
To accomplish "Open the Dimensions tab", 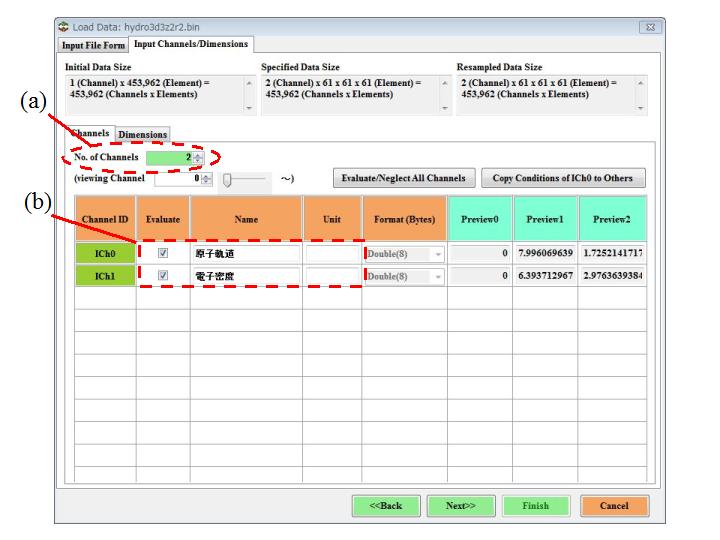I will [x=143, y=134].
